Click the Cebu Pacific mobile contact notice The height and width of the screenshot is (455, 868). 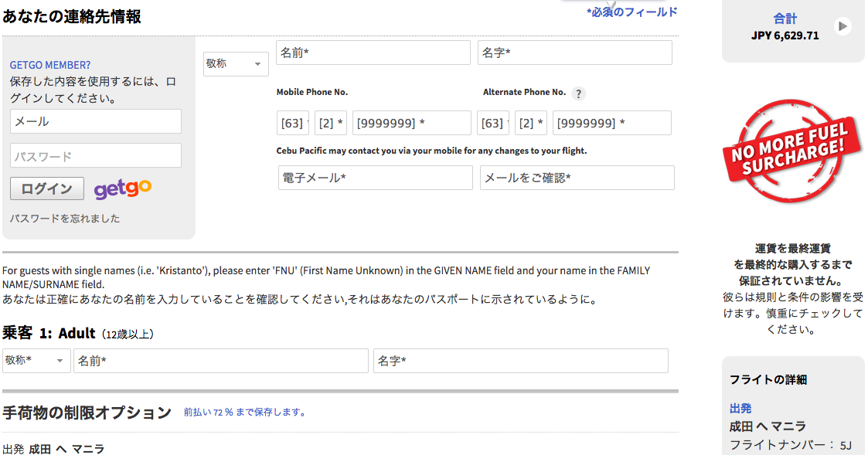(x=432, y=151)
